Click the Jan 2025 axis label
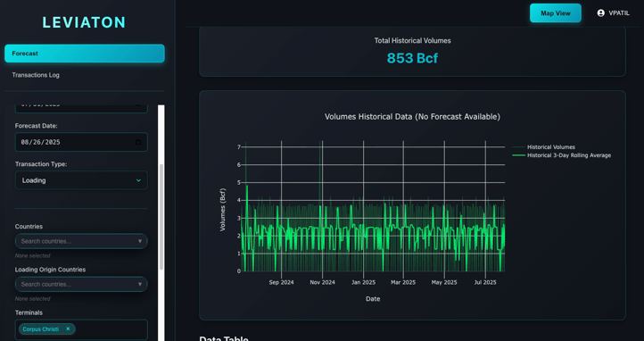 (363, 282)
